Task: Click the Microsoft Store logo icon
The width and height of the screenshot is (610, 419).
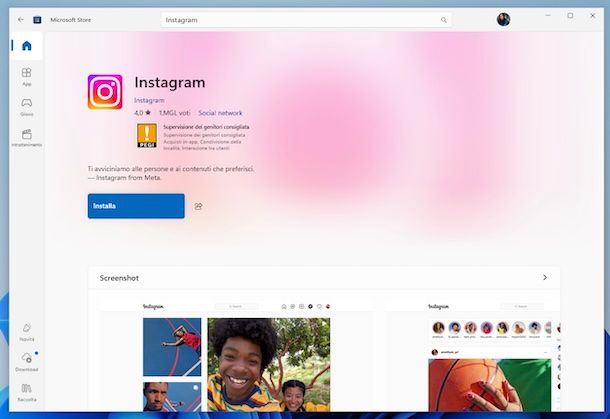Action: 37,19
